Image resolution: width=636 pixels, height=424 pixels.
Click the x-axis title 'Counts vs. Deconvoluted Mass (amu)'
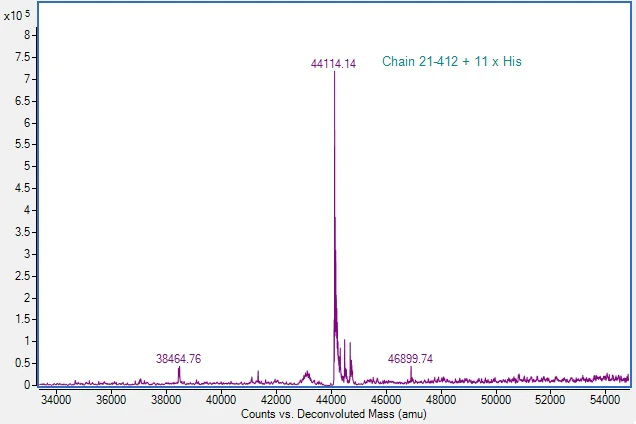(x=333, y=414)
